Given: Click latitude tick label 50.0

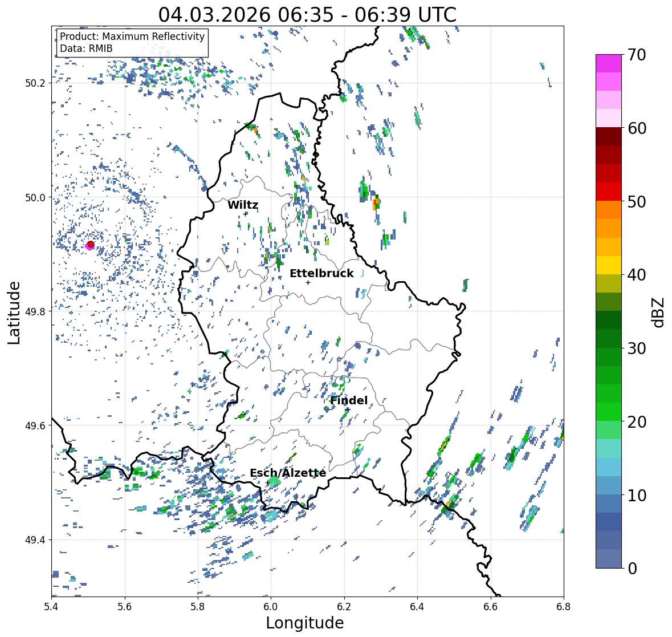Looking at the screenshot, I should pyautogui.click(x=36, y=198).
